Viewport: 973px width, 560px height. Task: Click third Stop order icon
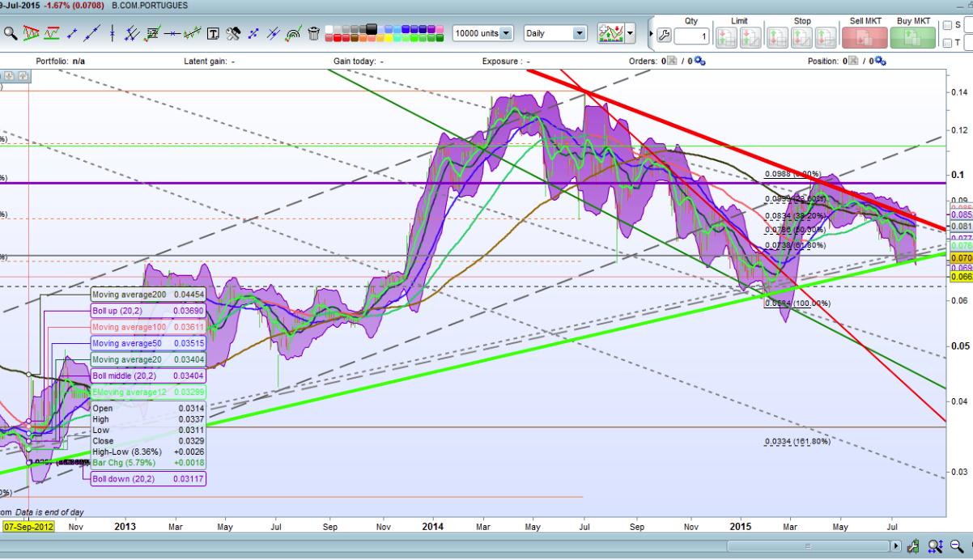tap(824, 37)
